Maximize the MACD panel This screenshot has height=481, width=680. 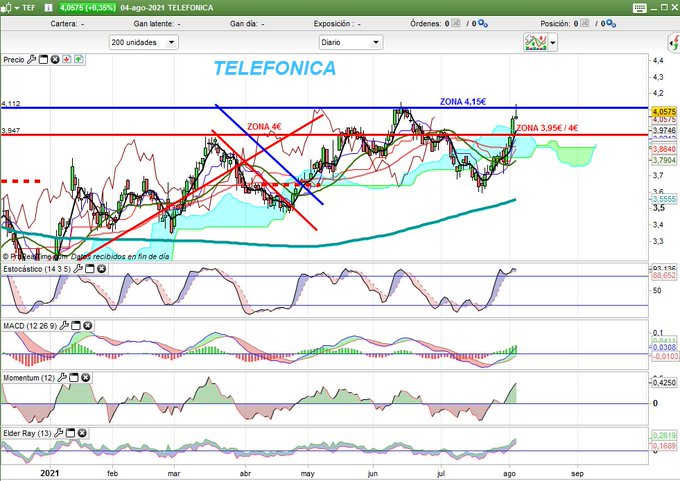(x=76, y=325)
